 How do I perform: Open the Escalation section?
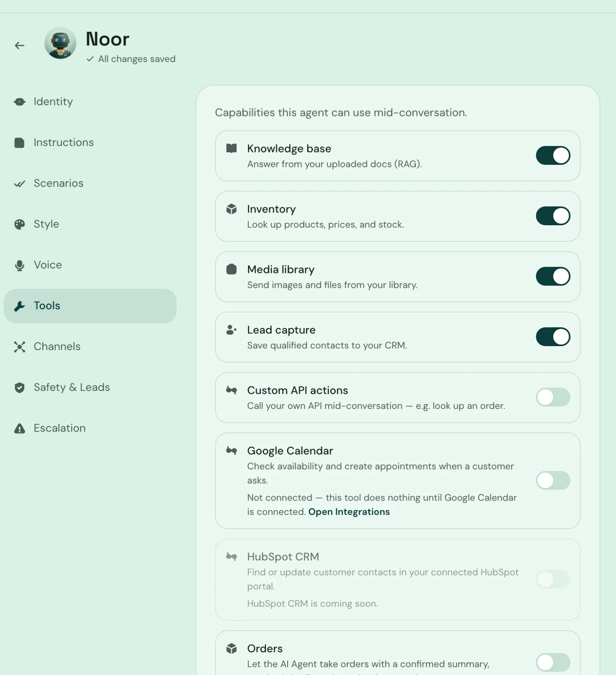point(90,428)
